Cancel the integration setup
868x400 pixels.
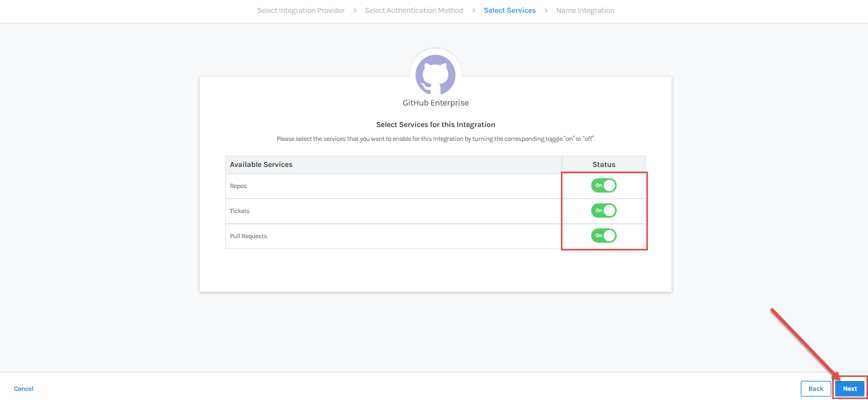pyautogui.click(x=24, y=389)
